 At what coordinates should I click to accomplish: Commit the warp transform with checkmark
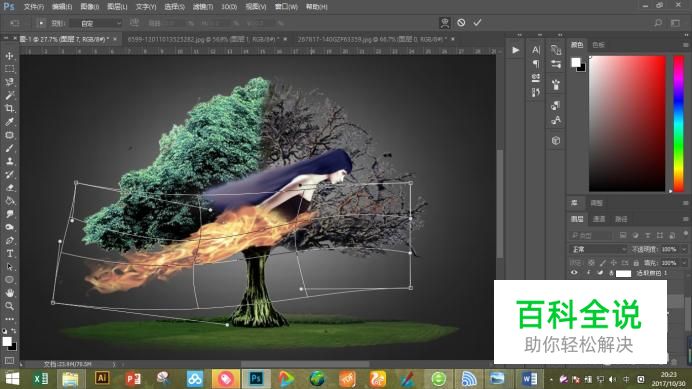tap(478, 23)
